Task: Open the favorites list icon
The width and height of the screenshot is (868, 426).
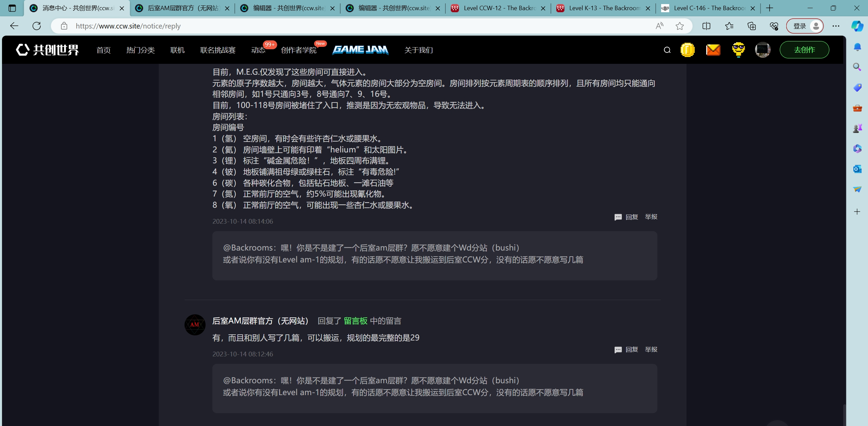Action: [729, 26]
